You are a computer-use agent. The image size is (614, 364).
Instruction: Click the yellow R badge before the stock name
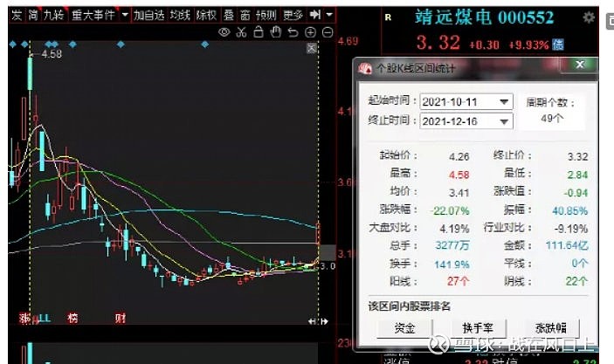[388, 17]
